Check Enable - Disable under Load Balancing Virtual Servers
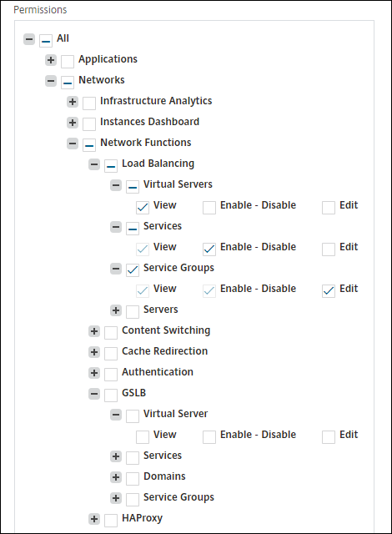This screenshot has height=534, width=392. coord(209,208)
